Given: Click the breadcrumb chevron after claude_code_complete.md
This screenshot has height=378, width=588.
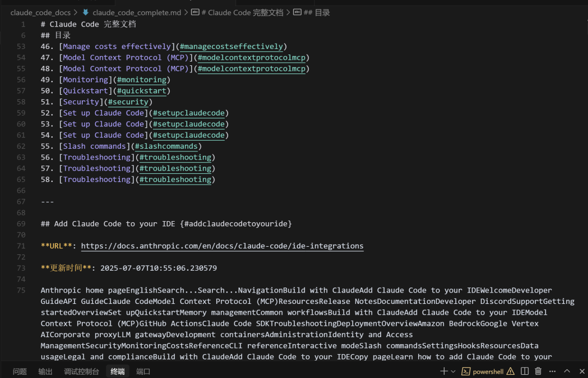Looking at the screenshot, I should point(186,13).
